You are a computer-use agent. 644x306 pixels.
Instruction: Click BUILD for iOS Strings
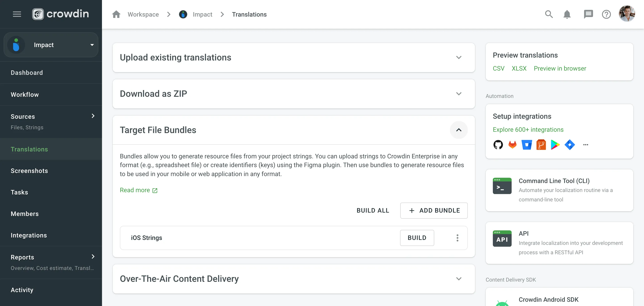click(x=417, y=238)
